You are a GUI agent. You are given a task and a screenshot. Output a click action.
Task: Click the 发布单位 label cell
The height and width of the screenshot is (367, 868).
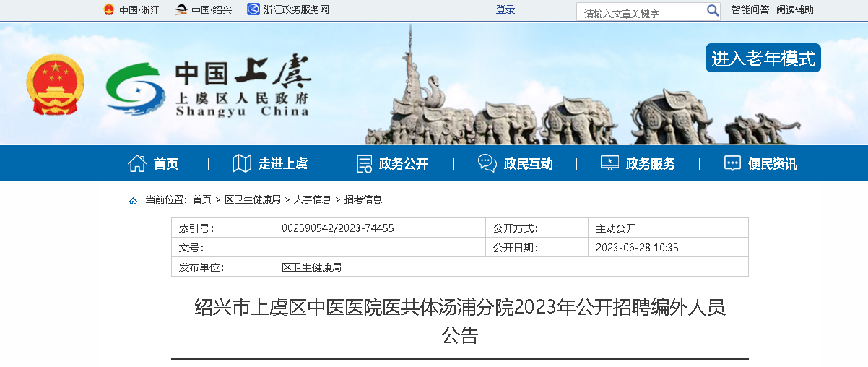point(222,267)
